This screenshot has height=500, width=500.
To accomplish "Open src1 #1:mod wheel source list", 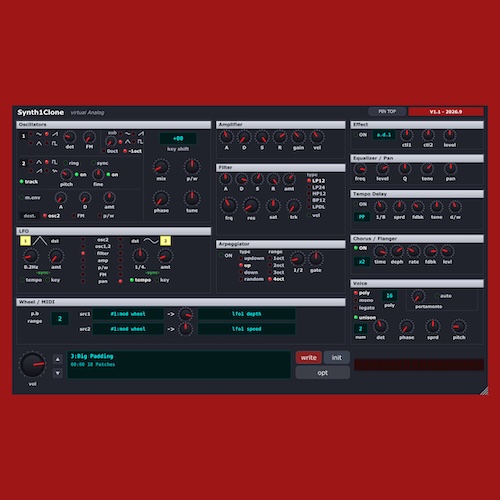I will pos(128,314).
